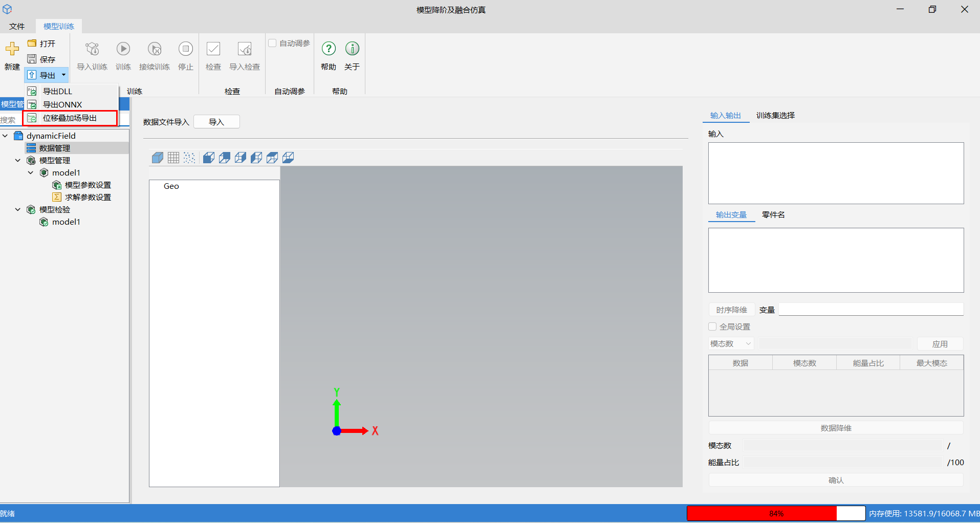Click the front view cube icon
Image resolution: width=980 pixels, height=523 pixels.
pyautogui.click(x=208, y=158)
